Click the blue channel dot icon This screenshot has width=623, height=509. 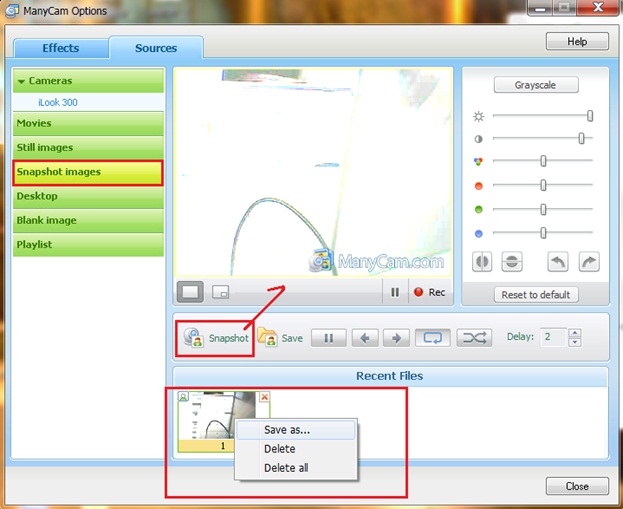[478, 234]
